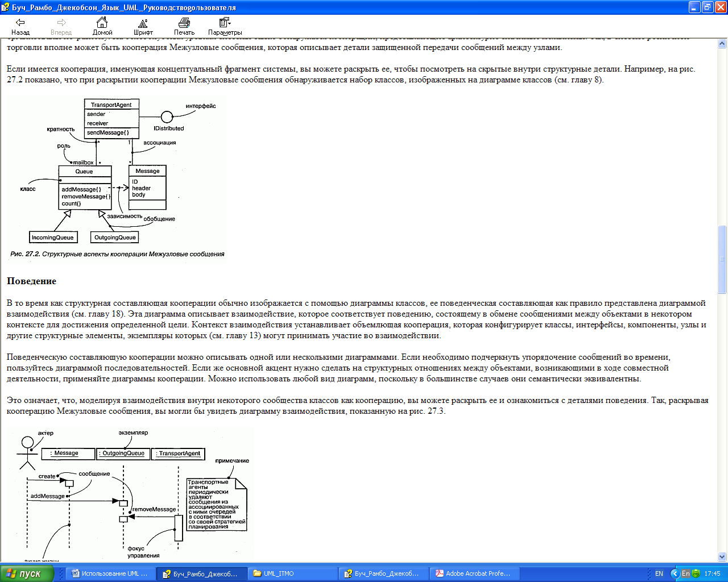Click the sendMessage() operation text
Viewport: 728px width, 582px height.
[x=108, y=132]
